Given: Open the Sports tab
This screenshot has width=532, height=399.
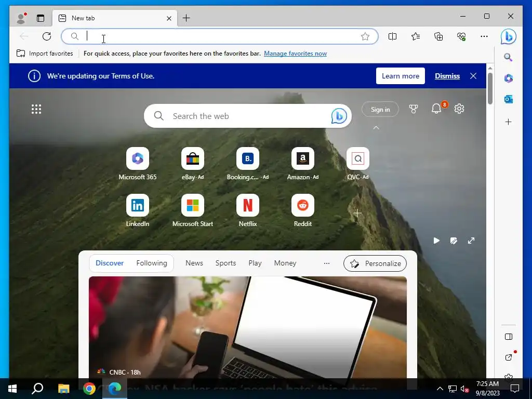Looking at the screenshot, I should pyautogui.click(x=225, y=263).
